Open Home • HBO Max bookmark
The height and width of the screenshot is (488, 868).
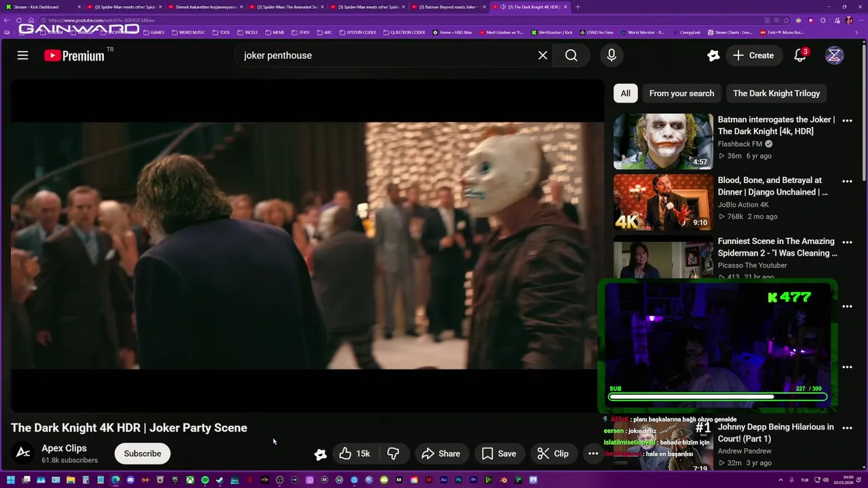coord(452,33)
